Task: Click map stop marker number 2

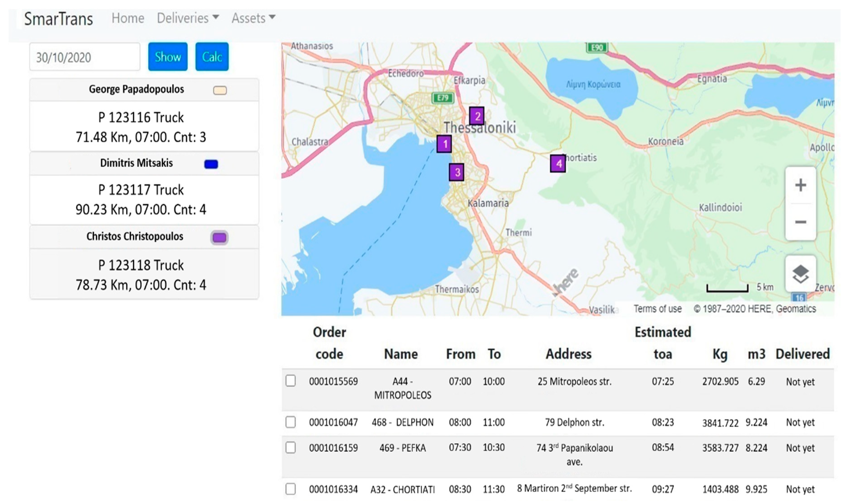Action: (477, 116)
